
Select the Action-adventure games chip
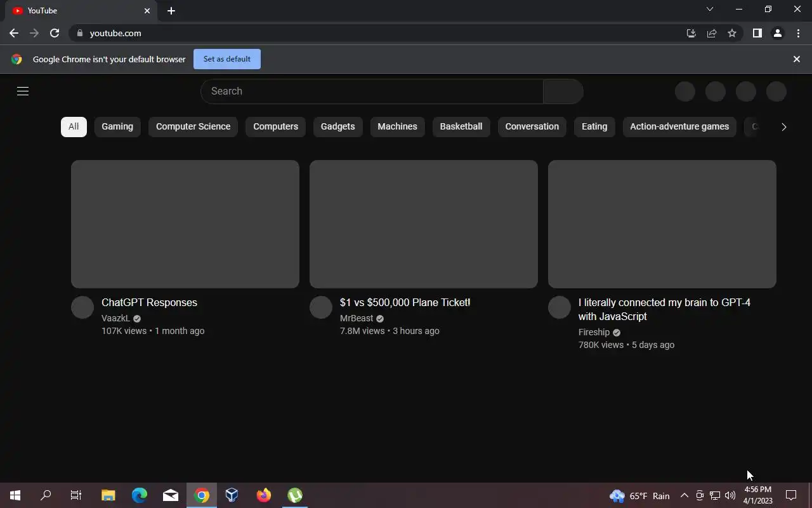(679, 126)
